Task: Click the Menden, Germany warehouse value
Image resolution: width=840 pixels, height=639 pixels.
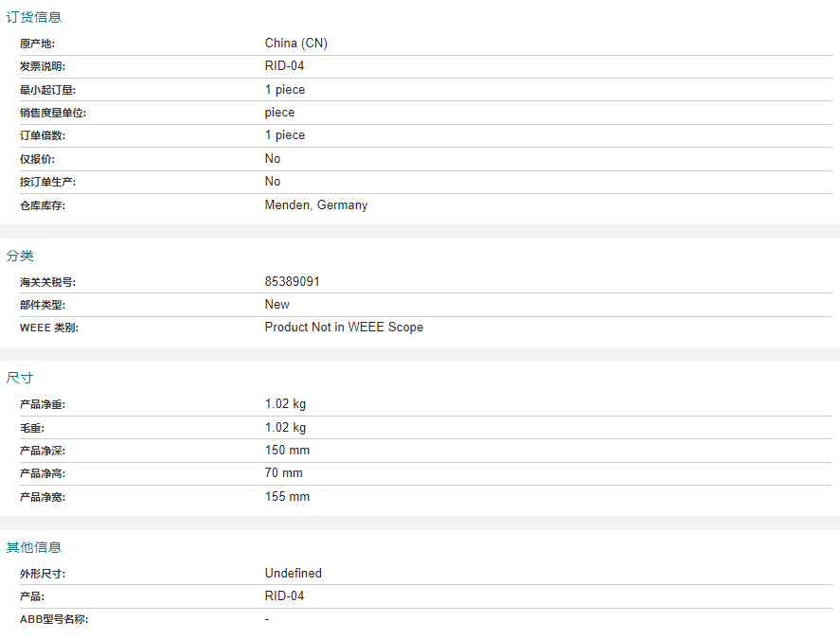Action: point(316,205)
